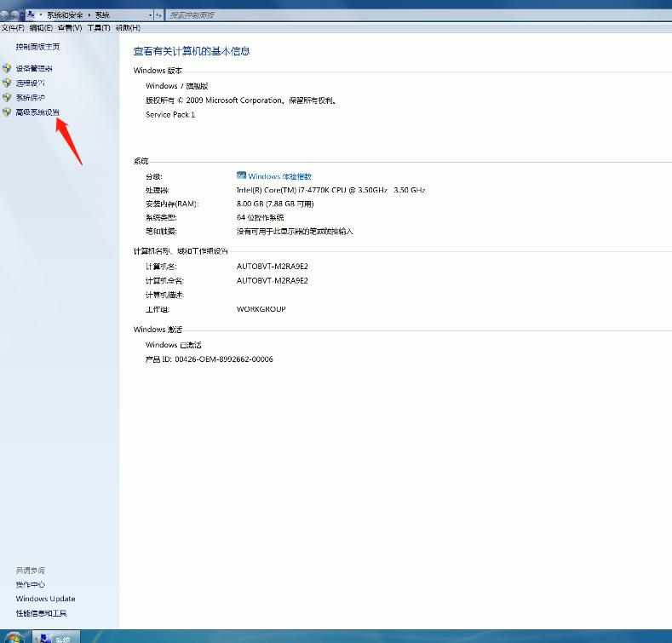Click the 8.00 GB installed memory value

(x=275, y=204)
